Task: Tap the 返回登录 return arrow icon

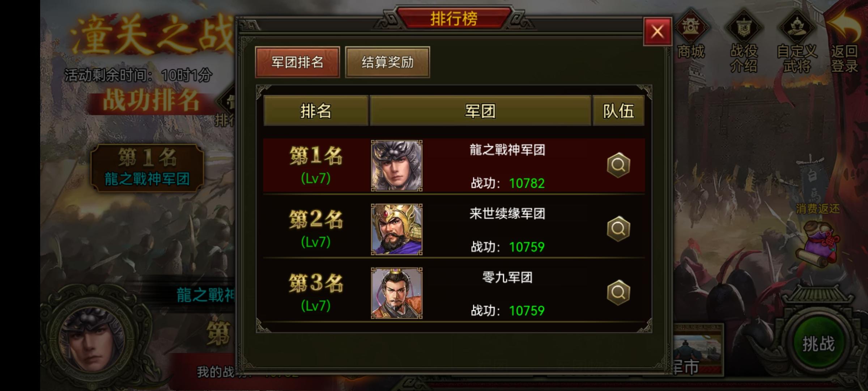Action: [x=844, y=41]
